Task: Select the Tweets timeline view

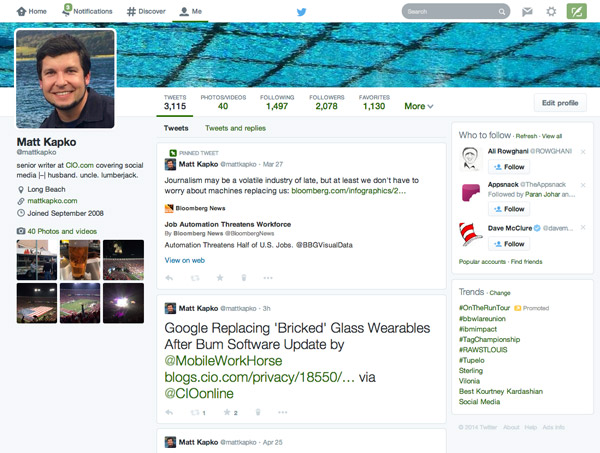Action: tap(176, 128)
